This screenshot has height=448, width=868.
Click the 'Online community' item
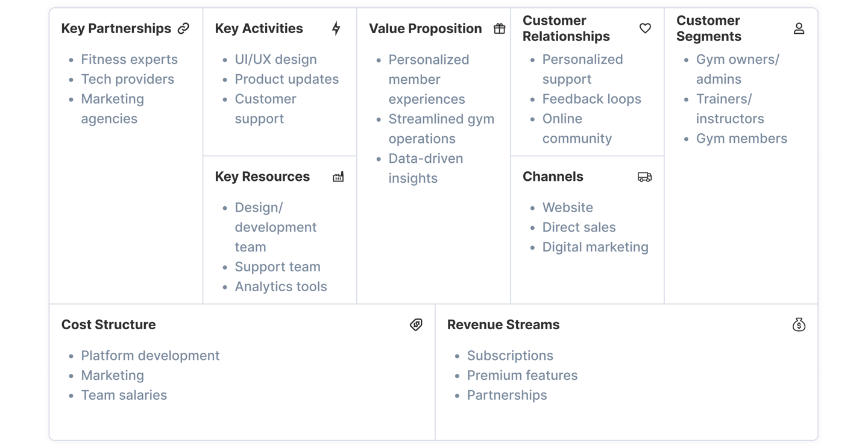click(x=577, y=128)
